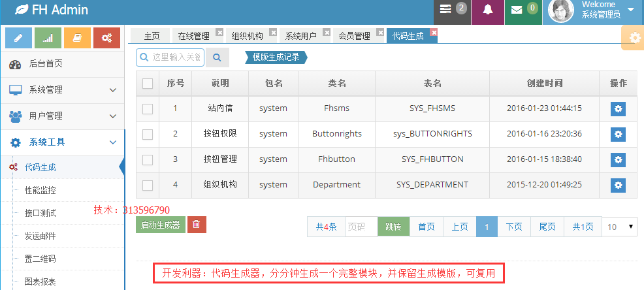Click the 下页 pagination link
This screenshot has width=644, height=290.
pos(514,227)
